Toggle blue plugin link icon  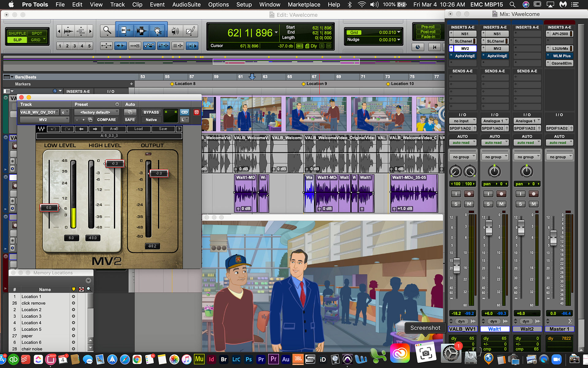click(184, 112)
